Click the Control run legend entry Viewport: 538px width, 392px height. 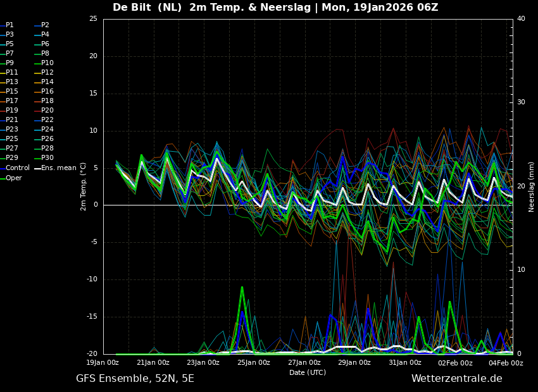click(17, 168)
